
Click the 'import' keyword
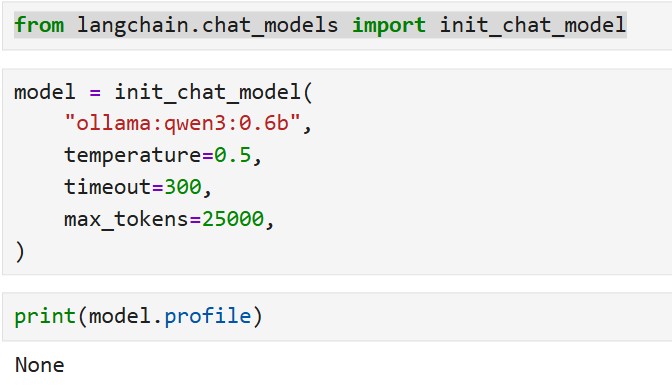tap(389, 25)
